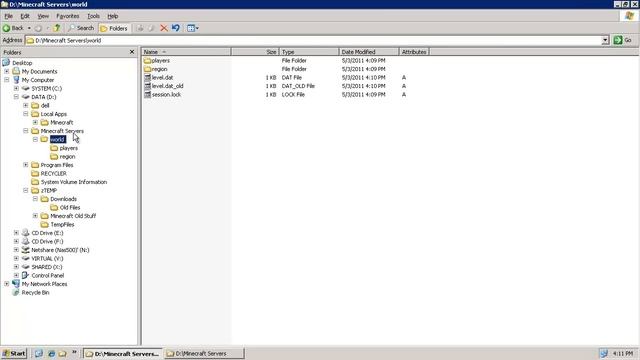Image resolution: width=640 pixels, height=360 pixels.
Task: Click the green Go button
Action: point(623,40)
